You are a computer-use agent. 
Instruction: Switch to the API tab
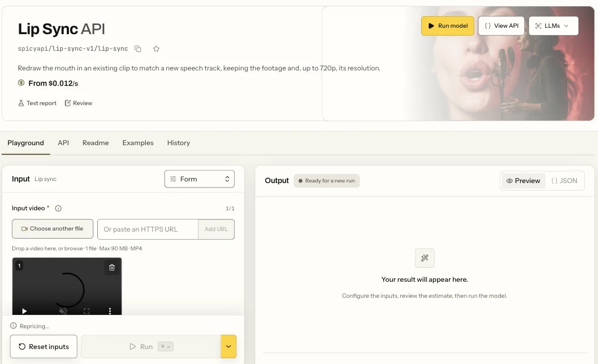point(63,143)
